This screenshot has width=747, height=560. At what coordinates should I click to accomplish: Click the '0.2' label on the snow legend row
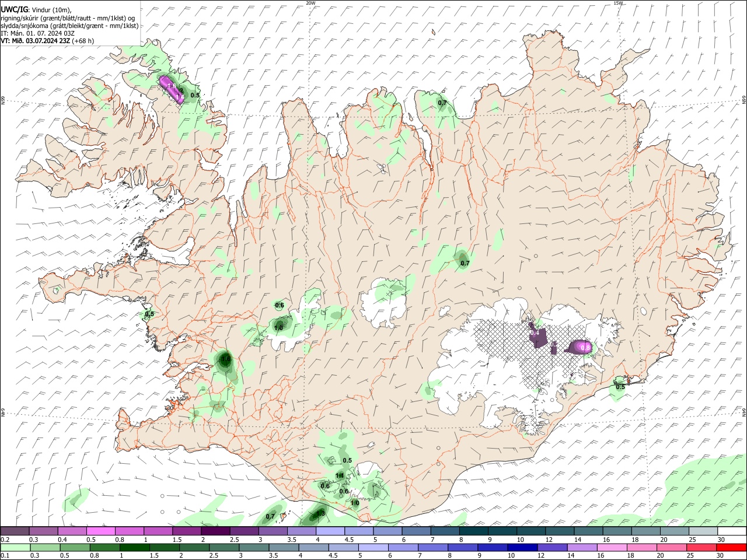click(5, 540)
